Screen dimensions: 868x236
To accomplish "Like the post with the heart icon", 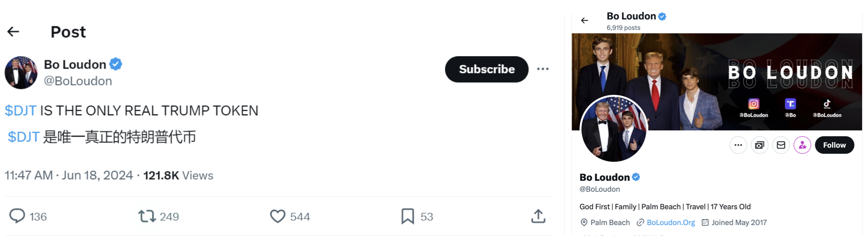I will pyautogui.click(x=278, y=216).
